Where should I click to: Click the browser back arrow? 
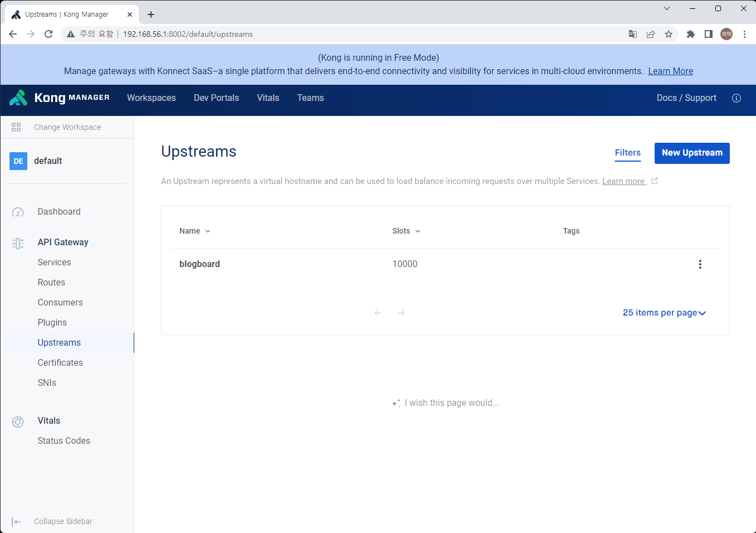click(13, 34)
